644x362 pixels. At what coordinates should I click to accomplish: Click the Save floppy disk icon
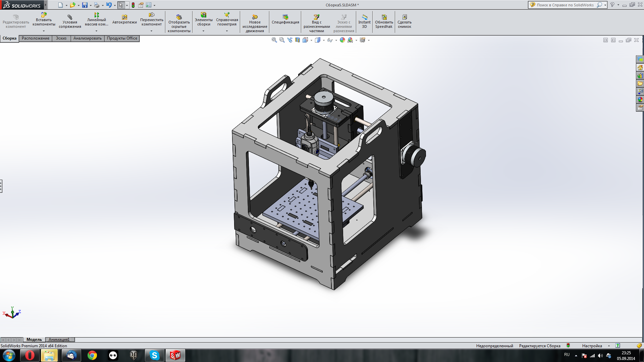coord(85,5)
